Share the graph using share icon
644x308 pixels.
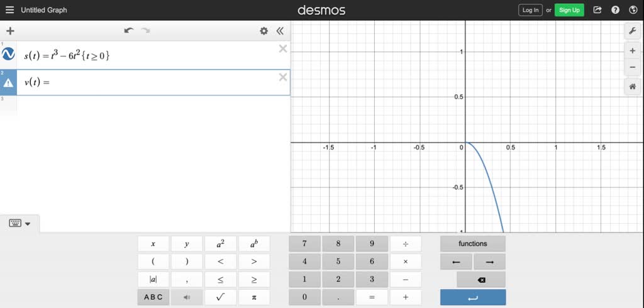click(x=597, y=10)
